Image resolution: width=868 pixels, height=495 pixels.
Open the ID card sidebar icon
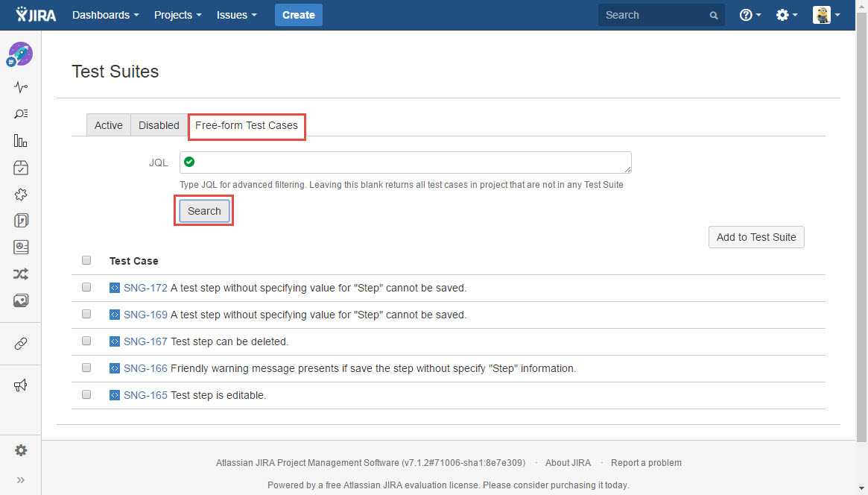(x=20, y=247)
